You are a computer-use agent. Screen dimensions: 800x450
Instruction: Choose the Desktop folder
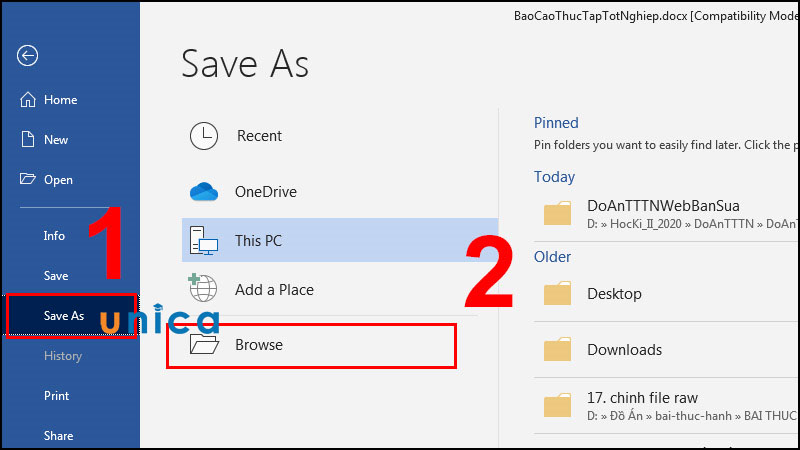click(x=665, y=294)
